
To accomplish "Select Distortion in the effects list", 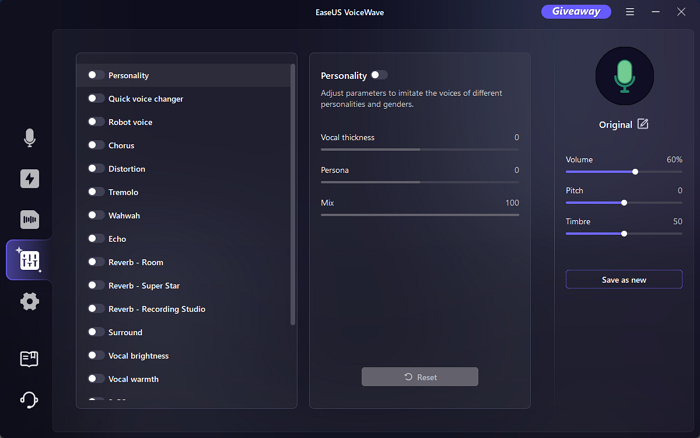I will coord(127,169).
